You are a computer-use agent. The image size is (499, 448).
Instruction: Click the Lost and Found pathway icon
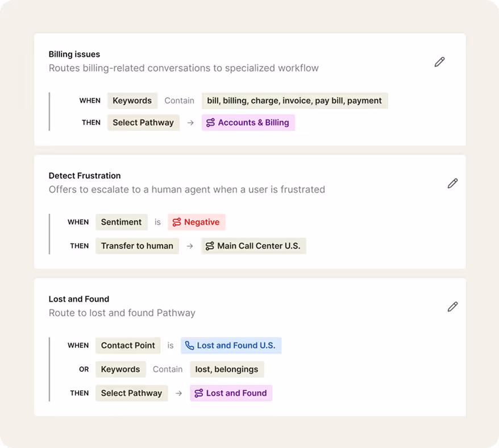point(198,393)
